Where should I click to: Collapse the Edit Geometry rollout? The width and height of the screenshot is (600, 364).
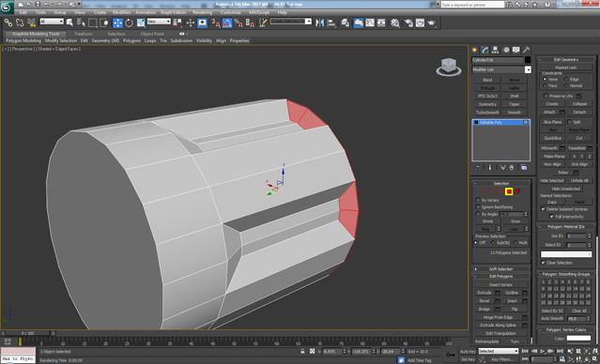point(566,60)
